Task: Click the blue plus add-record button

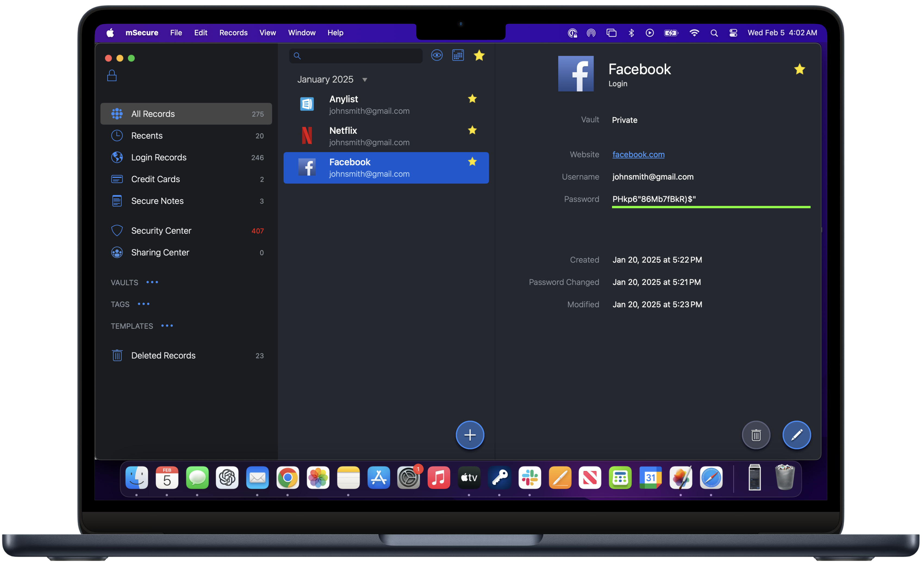Action: click(470, 435)
